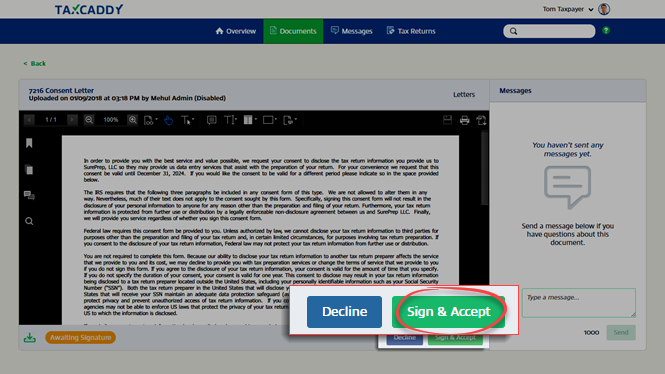
Task: Save the document from viewer toolbar
Action: tap(447, 120)
